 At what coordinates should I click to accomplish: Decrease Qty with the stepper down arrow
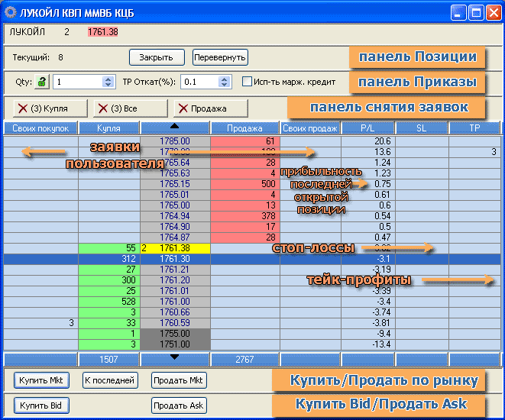[108, 85]
